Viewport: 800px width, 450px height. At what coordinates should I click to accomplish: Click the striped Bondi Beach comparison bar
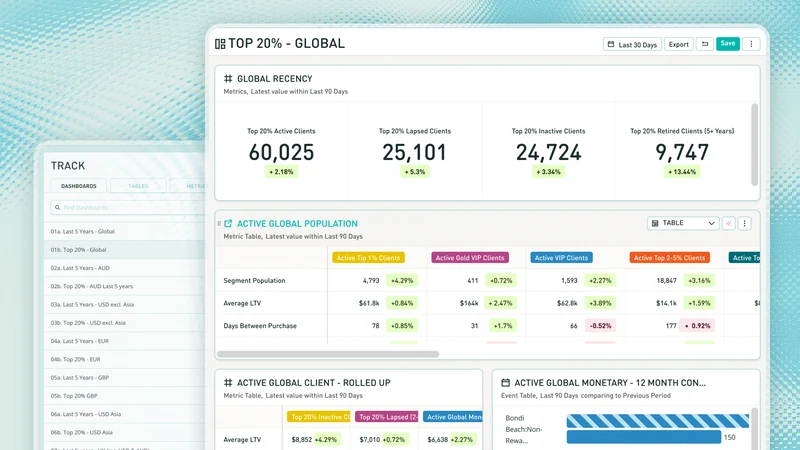(658, 420)
